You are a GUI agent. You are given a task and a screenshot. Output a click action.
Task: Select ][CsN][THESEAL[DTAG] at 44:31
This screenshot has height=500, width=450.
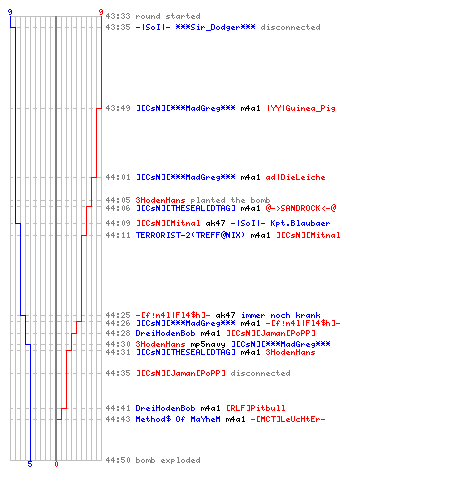[x=185, y=352]
